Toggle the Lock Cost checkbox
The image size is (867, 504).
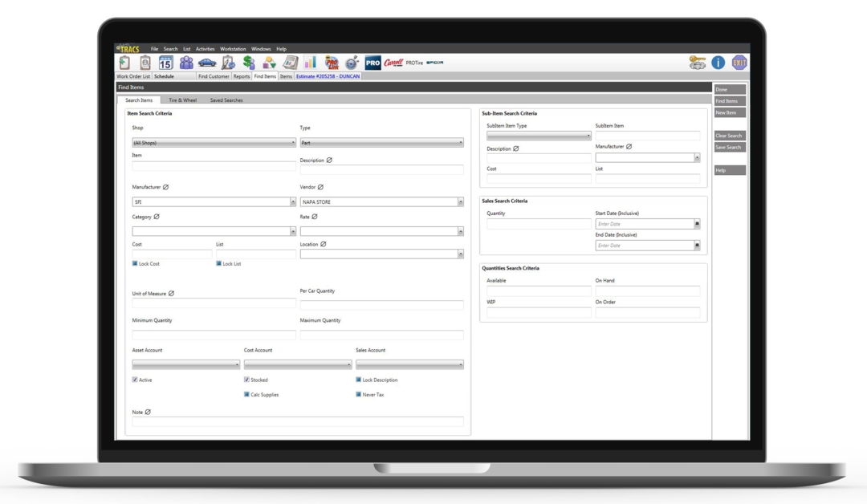tap(135, 263)
